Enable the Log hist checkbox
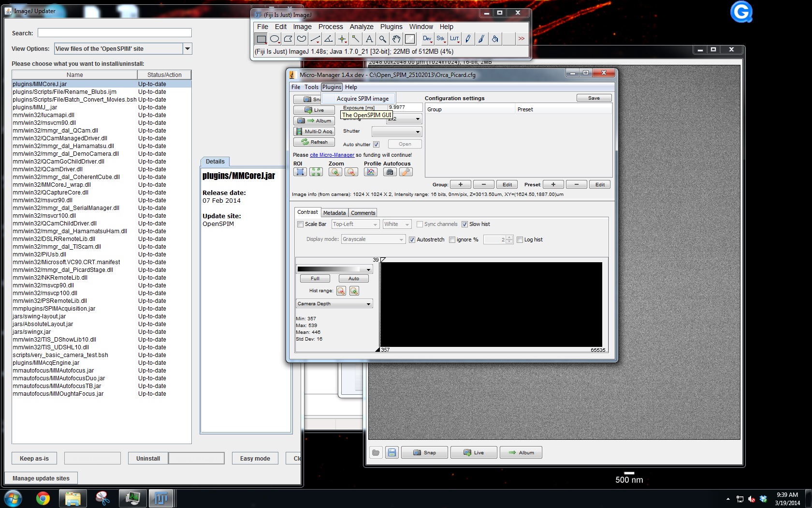 tap(520, 240)
